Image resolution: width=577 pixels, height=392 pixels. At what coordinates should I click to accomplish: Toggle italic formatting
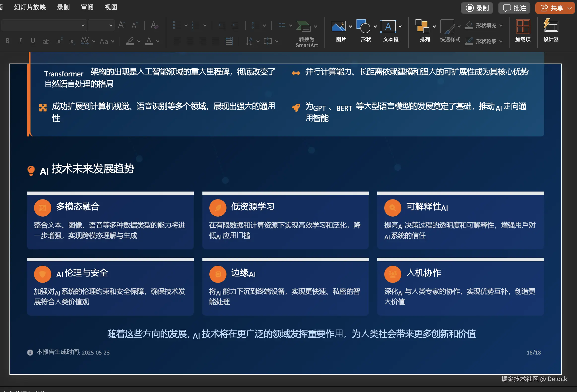pos(20,41)
